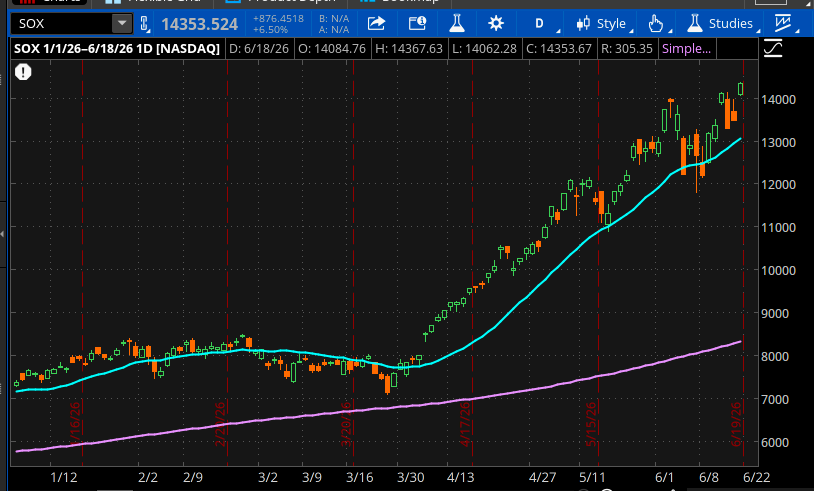
Task: Click the 11000 price axis label
Action: (x=778, y=227)
